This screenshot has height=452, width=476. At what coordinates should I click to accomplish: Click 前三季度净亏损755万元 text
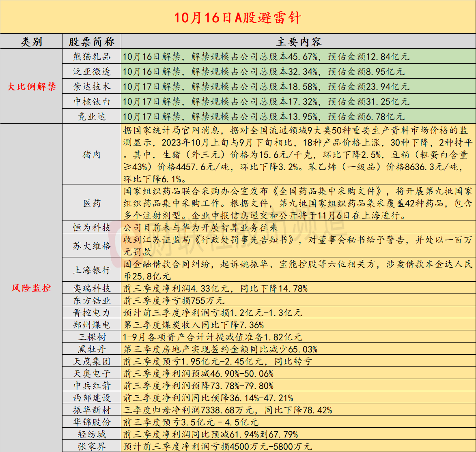(174, 300)
